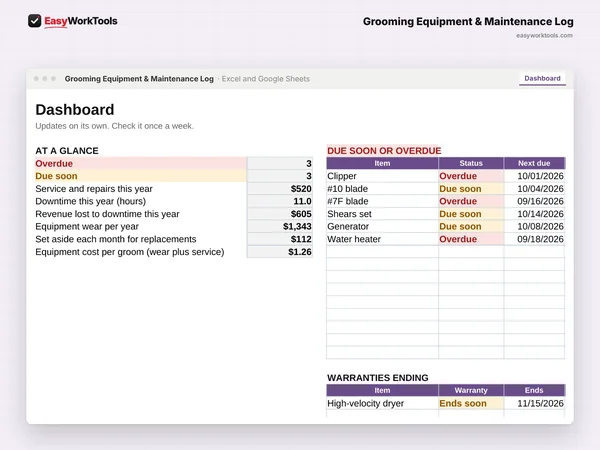
Task: Select the 09/18/2026 date cell
Action: [534, 239]
